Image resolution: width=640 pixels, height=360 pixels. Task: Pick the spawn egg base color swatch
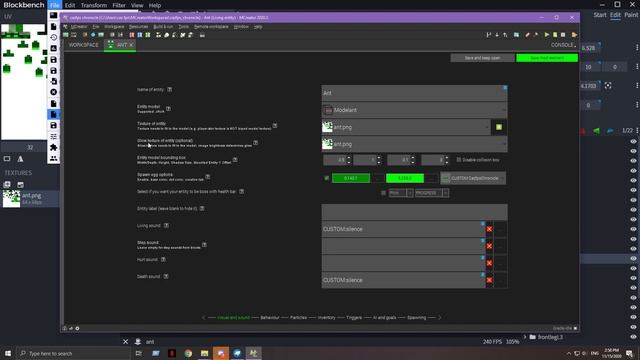pos(351,178)
